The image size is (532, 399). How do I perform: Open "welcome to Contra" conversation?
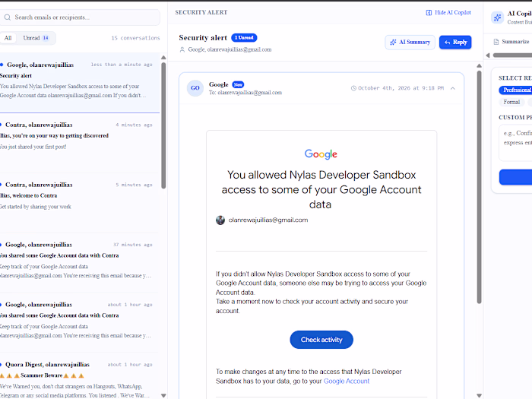click(80, 203)
